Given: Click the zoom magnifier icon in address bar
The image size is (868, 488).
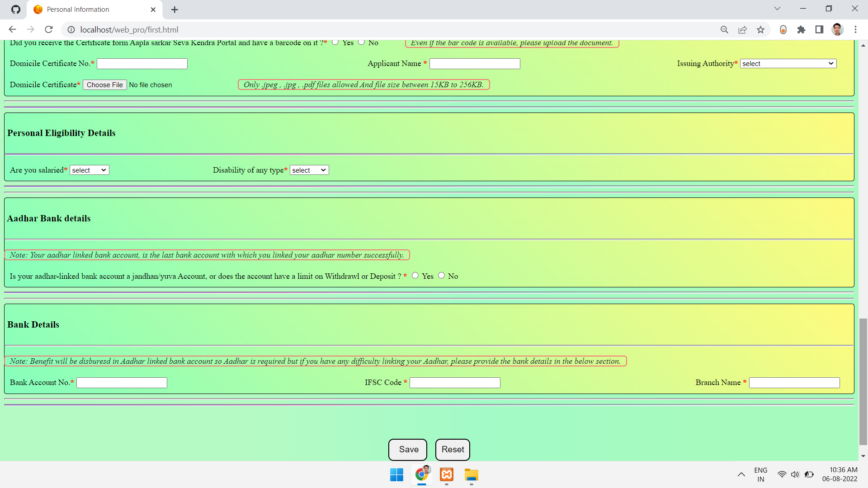Looking at the screenshot, I should point(724,29).
